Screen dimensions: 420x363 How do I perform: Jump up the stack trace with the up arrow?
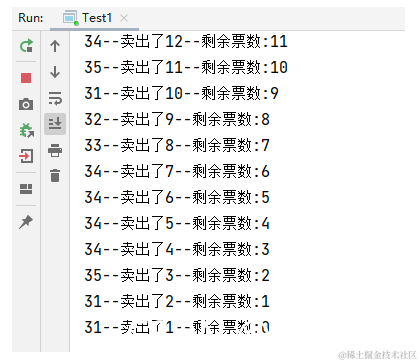[x=55, y=46]
